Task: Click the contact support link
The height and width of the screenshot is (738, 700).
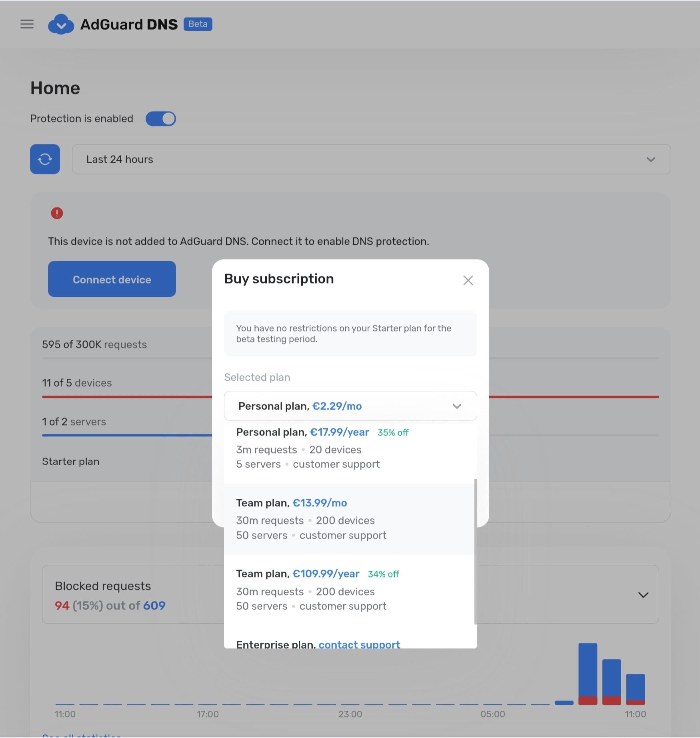Action: pos(359,644)
